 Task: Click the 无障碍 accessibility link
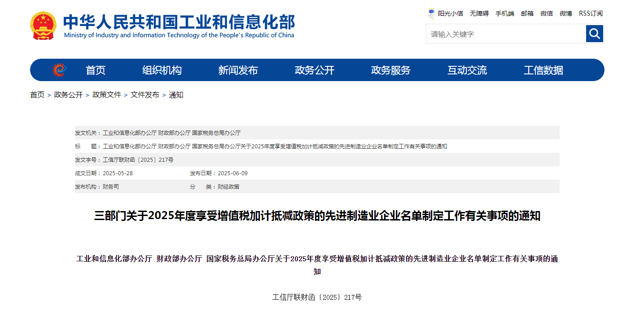point(479,13)
